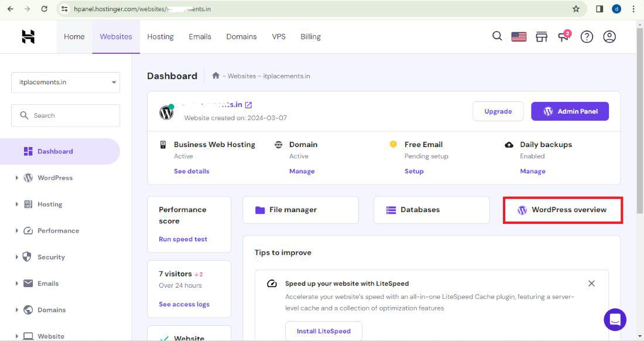The height and width of the screenshot is (341, 644).
Task: Open the Billing top menu
Action: [x=310, y=36]
